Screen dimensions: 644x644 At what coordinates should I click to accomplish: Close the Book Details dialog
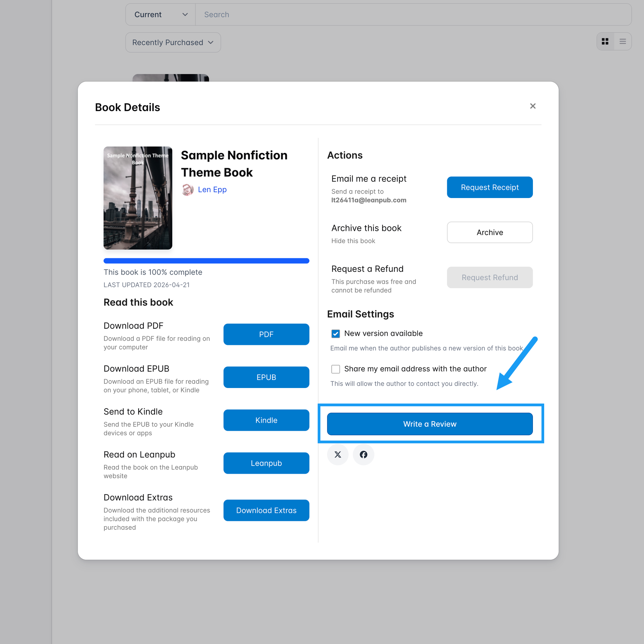[x=533, y=106]
